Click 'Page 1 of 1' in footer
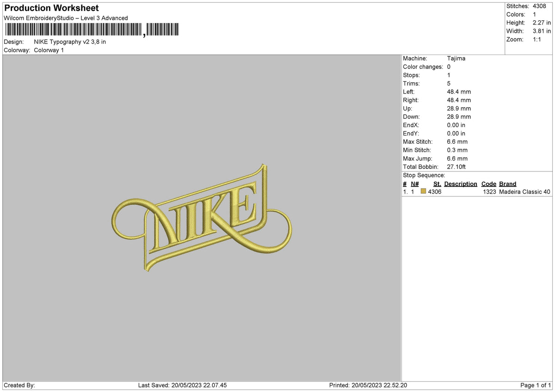Image resolution: width=555 pixels, height=392 pixels. (536, 385)
